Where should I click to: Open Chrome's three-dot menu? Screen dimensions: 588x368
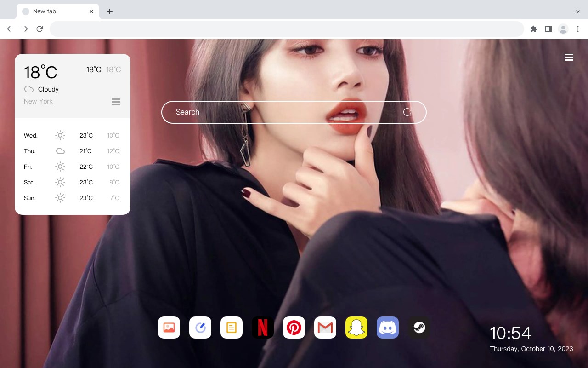[x=578, y=29]
